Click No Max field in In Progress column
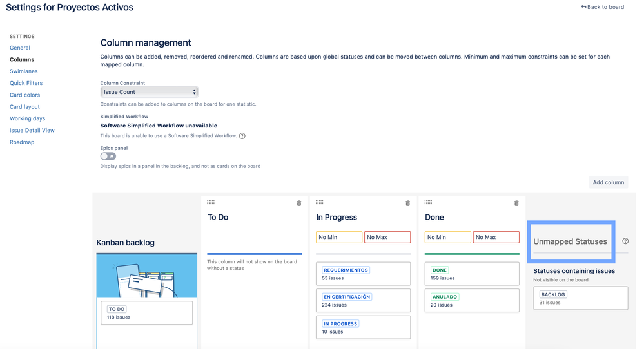This screenshot has width=644, height=349. [387, 237]
